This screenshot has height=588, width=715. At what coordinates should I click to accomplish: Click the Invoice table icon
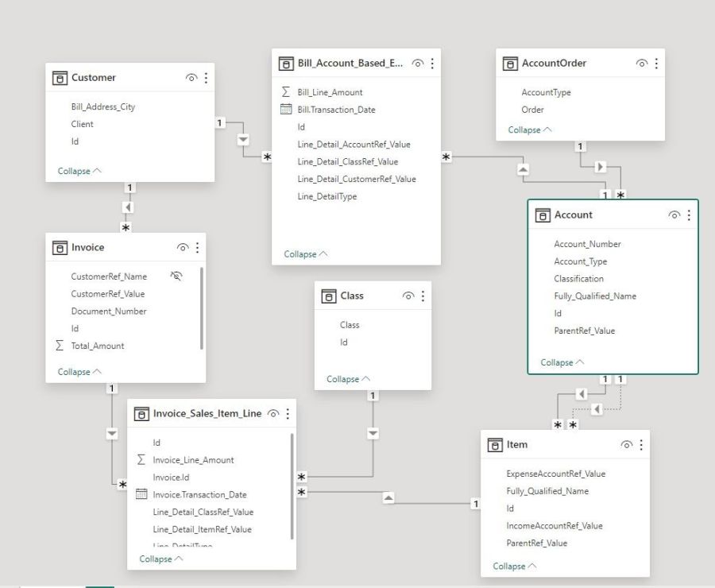click(60, 248)
